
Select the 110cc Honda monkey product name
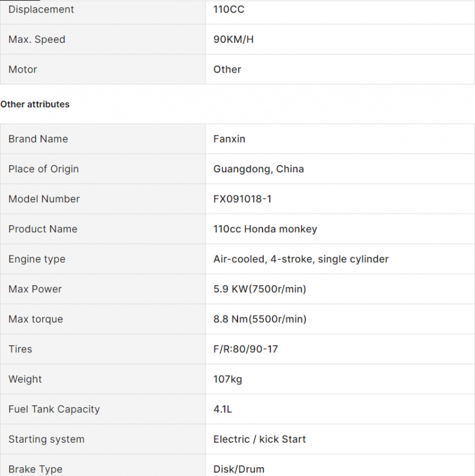coord(265,229)
